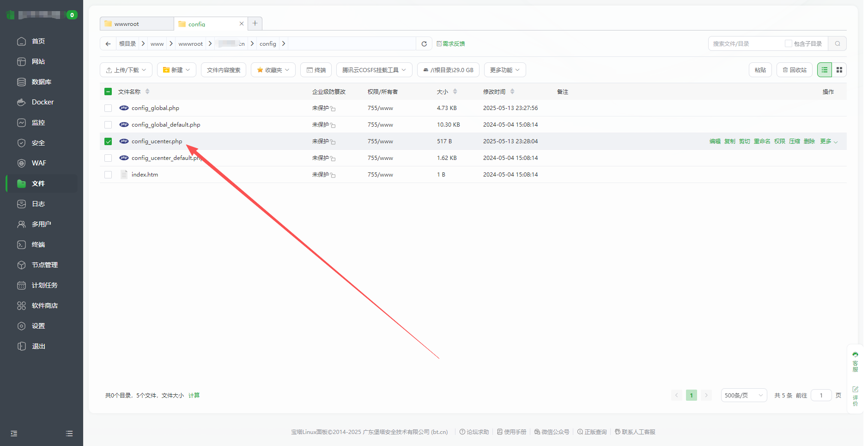The height and width of the screenshot is (446, 868).
Task: Click the 回收站 button
Action: click(794, 70)
